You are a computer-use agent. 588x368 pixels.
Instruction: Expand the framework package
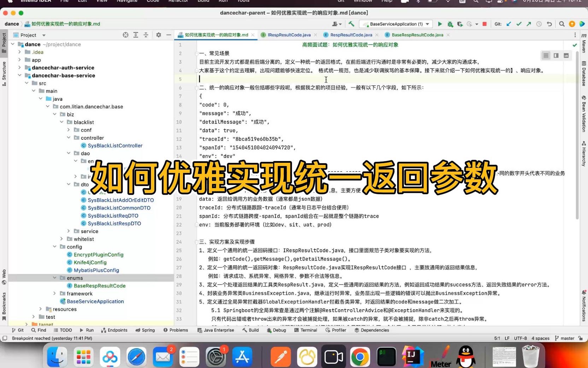pyautogui.click(x=54, y=293)
